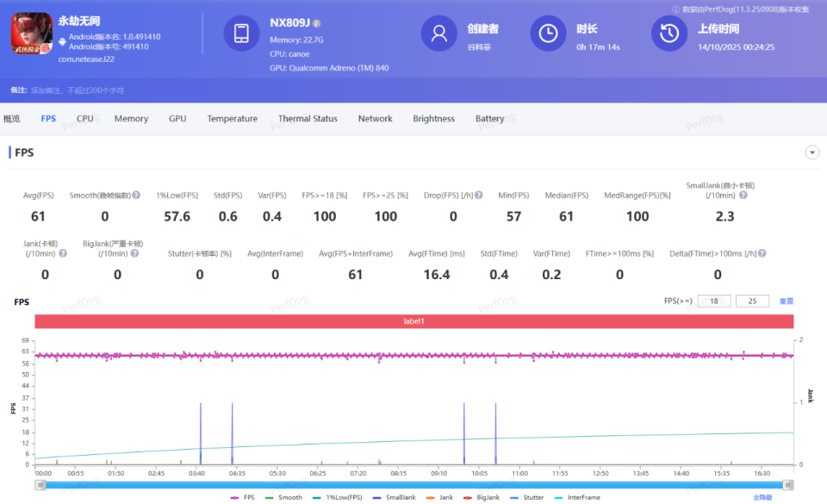
Task: Click 全隐藏 to hide all series
Action: 762,497
